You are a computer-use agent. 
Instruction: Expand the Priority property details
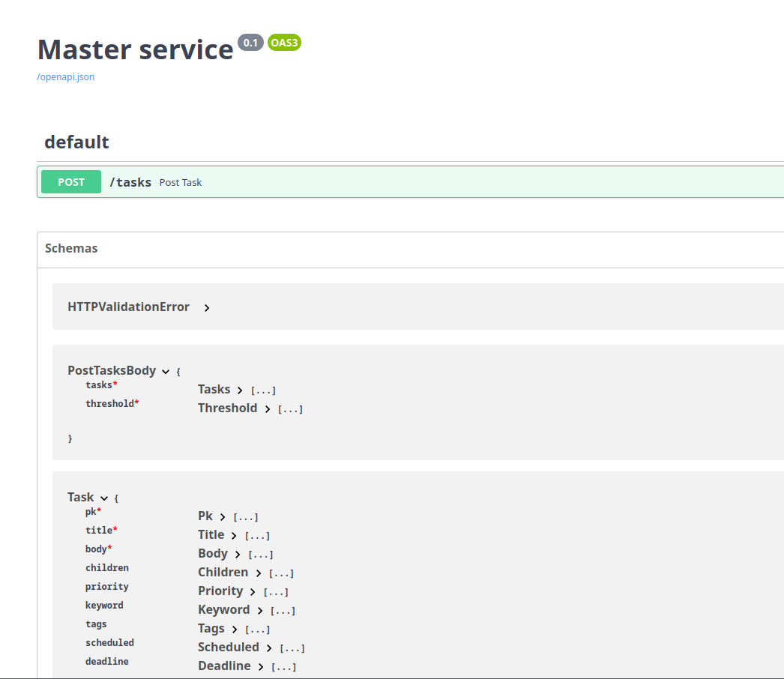[x=253, y=591]
